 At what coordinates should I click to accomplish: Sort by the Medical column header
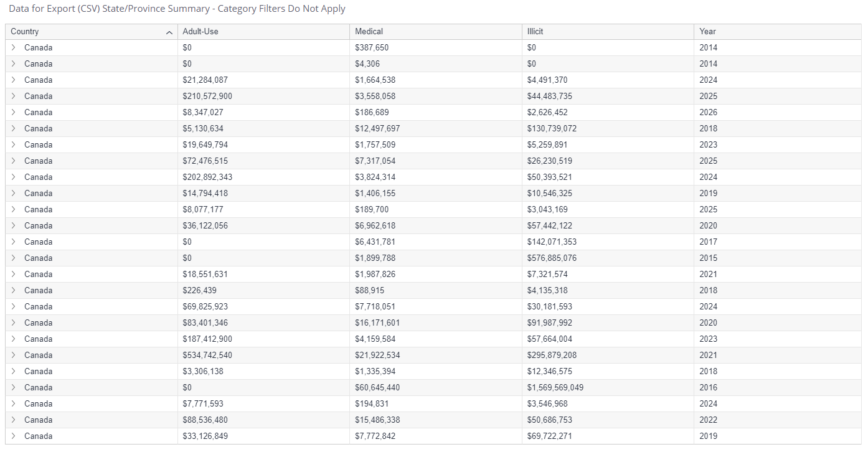tap(369, 32)
